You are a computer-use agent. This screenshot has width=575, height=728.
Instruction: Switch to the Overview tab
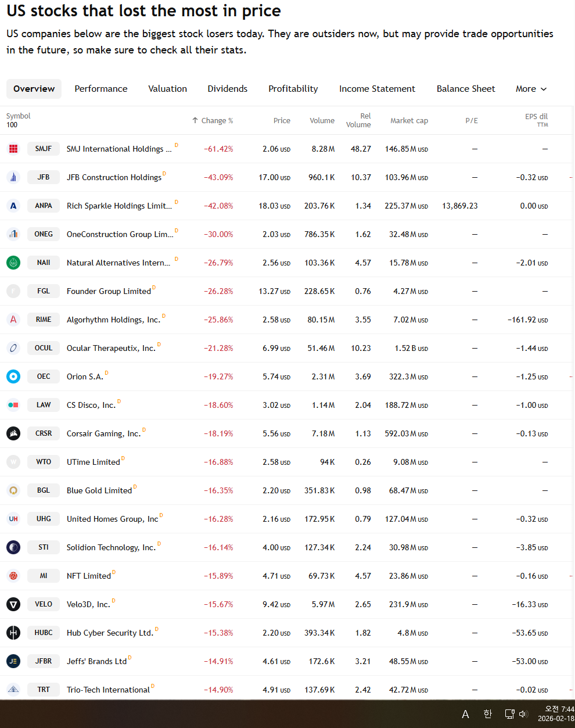pyautogui.click(x=34, y=89)
